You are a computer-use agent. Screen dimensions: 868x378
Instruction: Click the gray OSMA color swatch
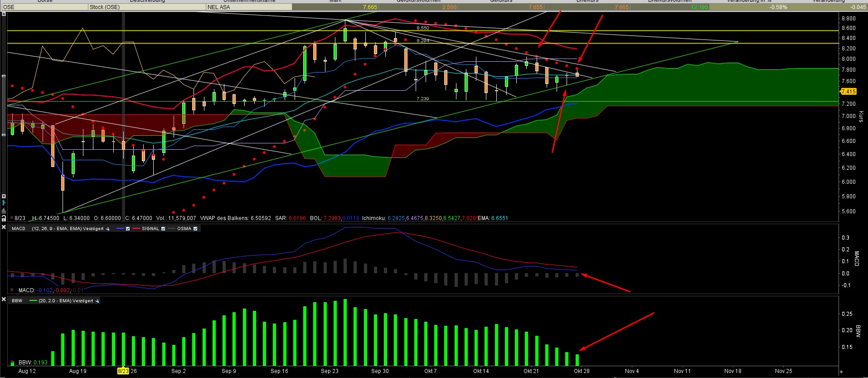tap(171, 229)
